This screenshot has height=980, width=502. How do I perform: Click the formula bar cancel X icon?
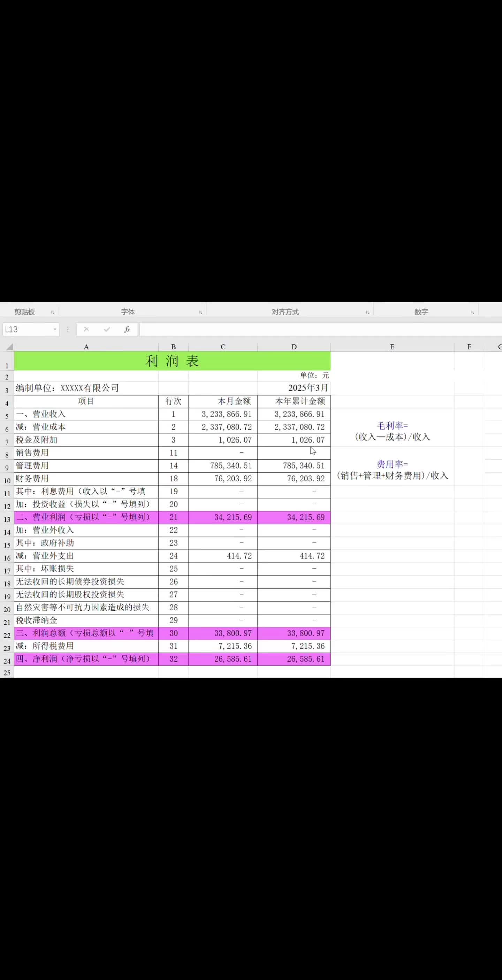[x=86, y=330]
